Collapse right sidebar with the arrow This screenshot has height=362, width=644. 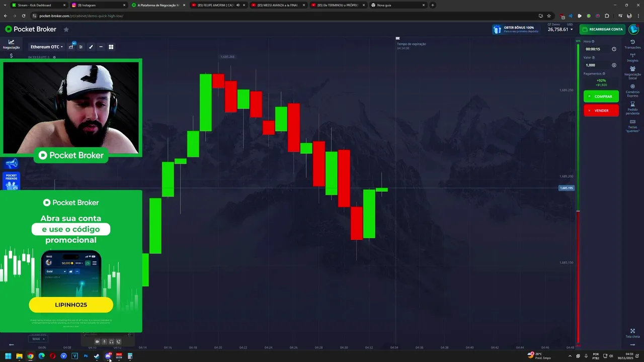[x=632, y=345]
